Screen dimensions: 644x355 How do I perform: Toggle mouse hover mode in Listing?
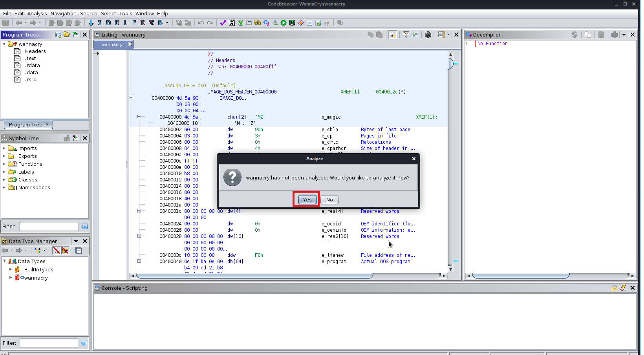[392, 35]
